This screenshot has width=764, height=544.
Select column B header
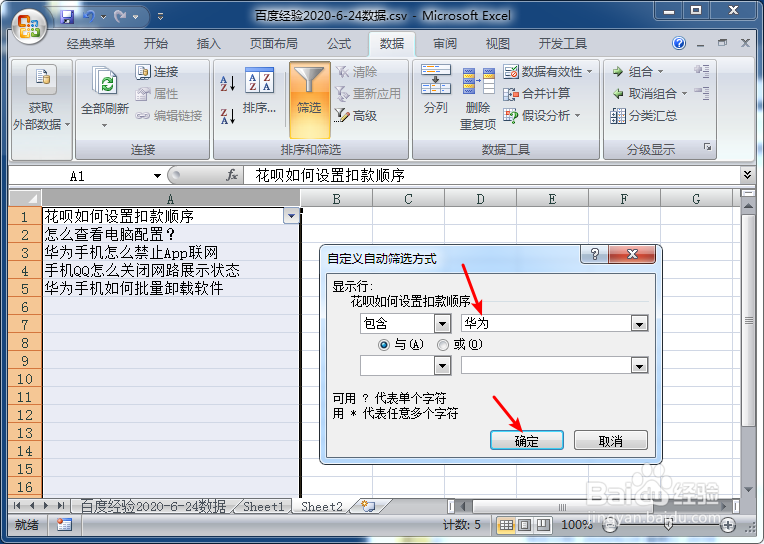[337, 198]
